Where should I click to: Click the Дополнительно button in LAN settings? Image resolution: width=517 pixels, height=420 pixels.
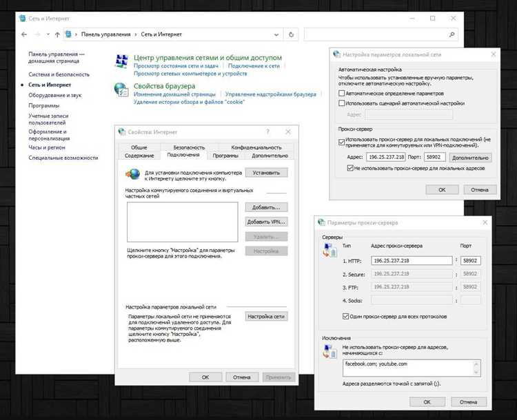[470, 158]
